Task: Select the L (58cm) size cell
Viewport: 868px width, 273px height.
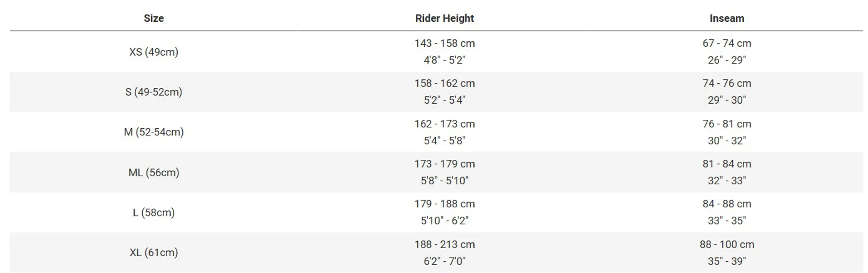Action: click(154, 212)
